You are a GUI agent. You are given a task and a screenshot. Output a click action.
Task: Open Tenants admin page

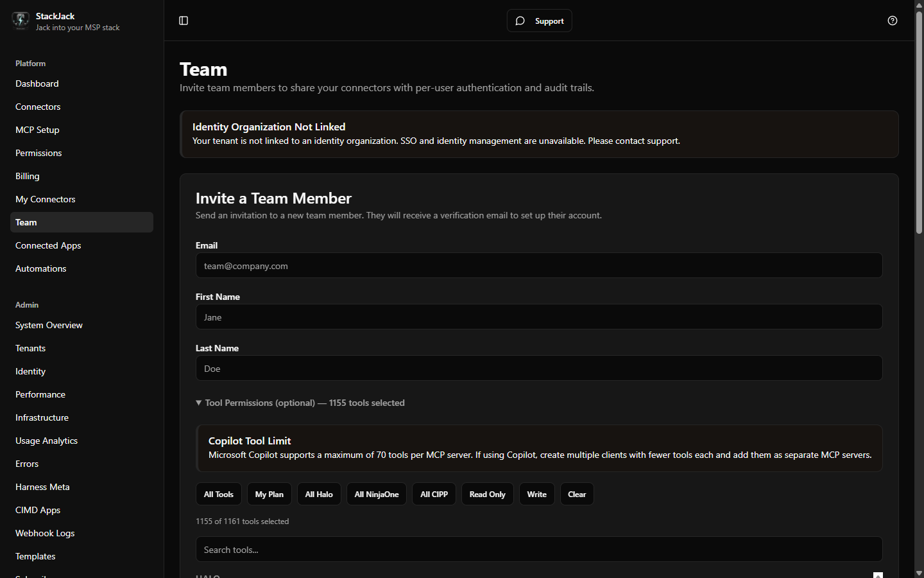(81, 348)
